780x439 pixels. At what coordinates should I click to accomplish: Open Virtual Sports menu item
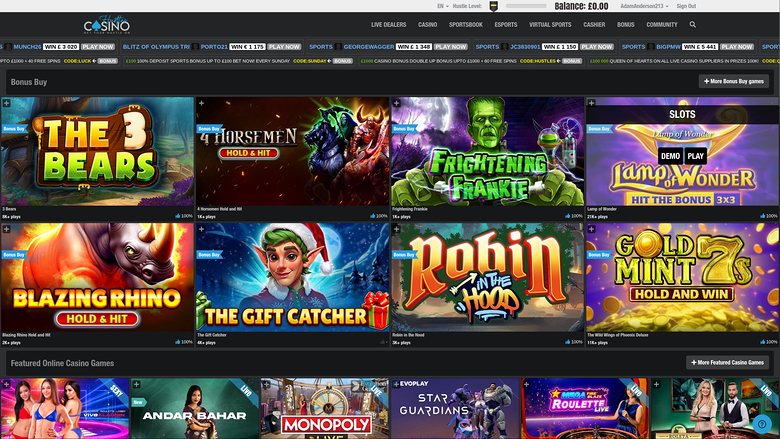[550, 24]
